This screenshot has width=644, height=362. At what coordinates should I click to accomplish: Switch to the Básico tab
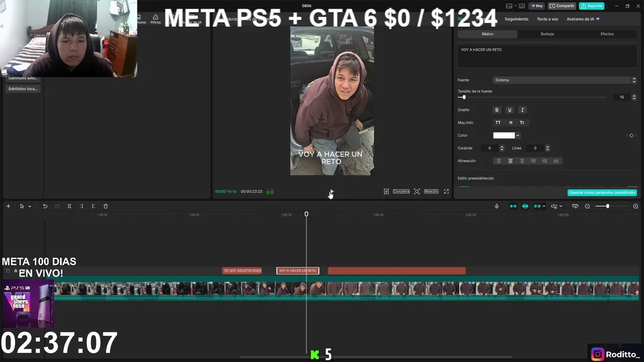(x=488, y=34)
